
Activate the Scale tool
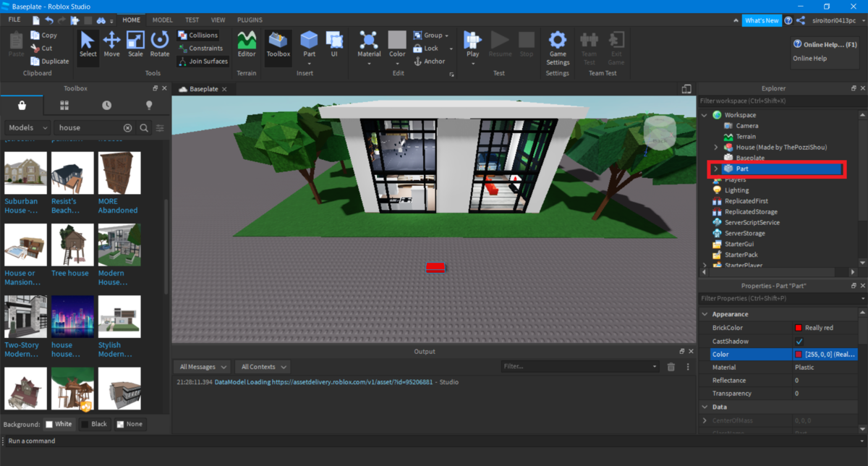(135, 44)
